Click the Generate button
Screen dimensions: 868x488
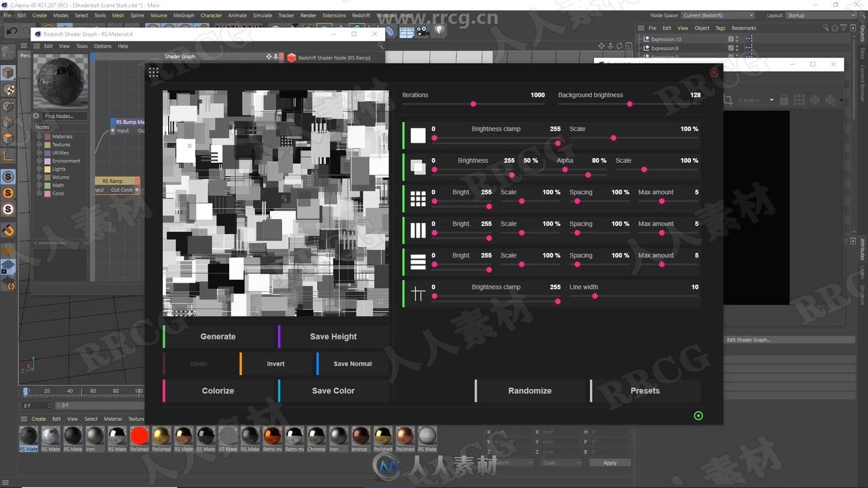(x=218, y=336)
